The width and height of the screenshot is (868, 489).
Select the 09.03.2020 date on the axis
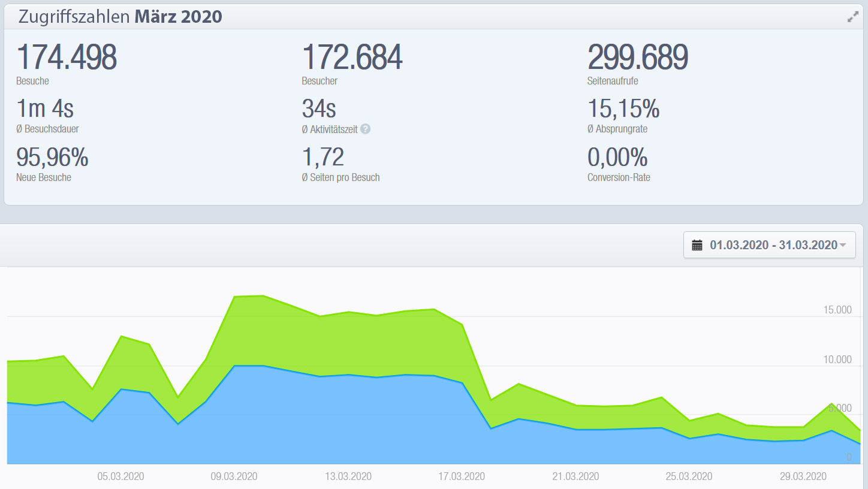click(234, 476)
